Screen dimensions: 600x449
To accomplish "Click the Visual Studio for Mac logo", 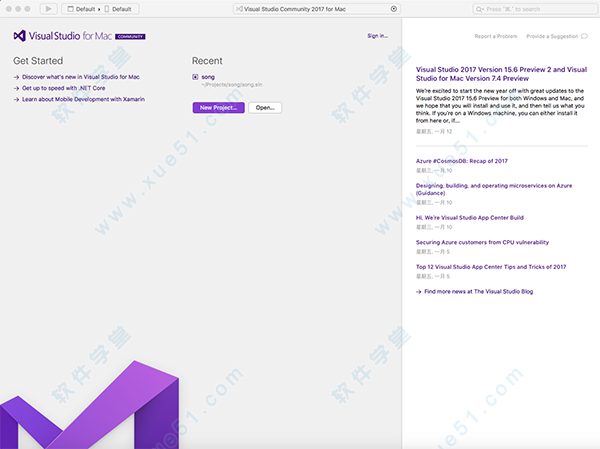I will point(79,36).
